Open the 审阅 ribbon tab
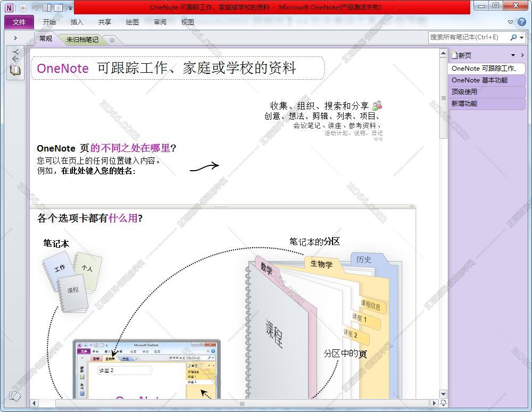This screenshot has width=532, height=412. [160, 22]
